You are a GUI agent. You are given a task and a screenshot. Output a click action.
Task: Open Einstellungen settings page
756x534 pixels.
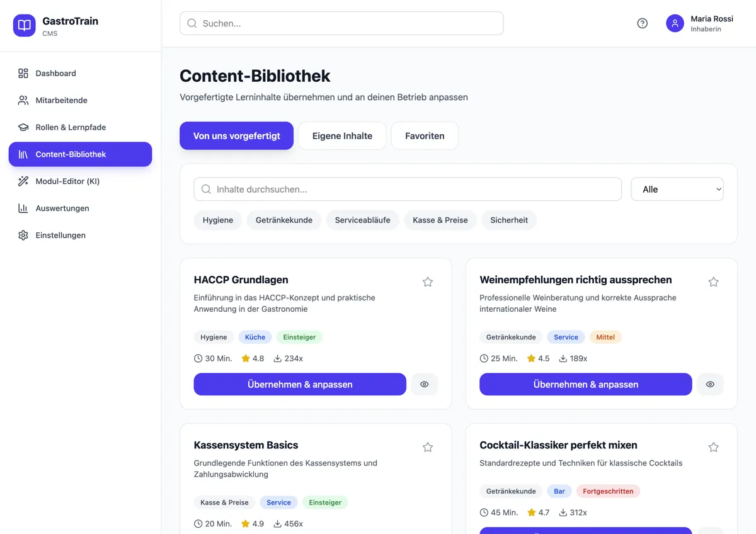tap(60, 236)
